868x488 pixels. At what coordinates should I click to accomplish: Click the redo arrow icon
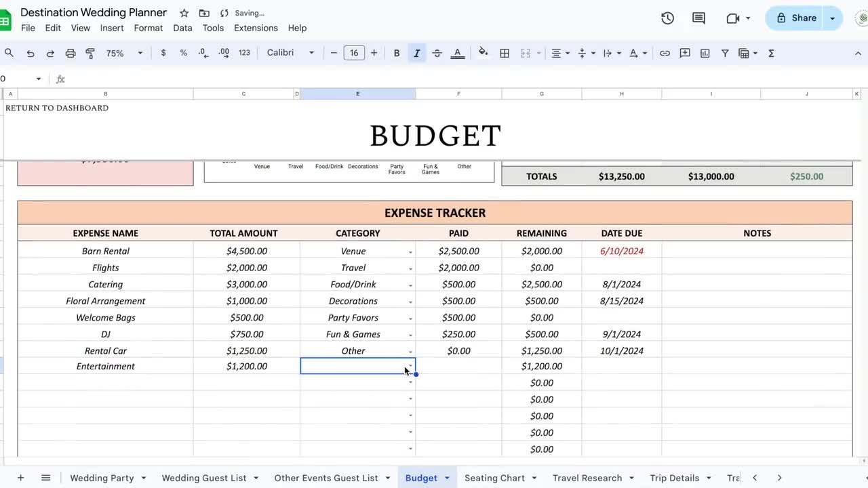point(50,53)
